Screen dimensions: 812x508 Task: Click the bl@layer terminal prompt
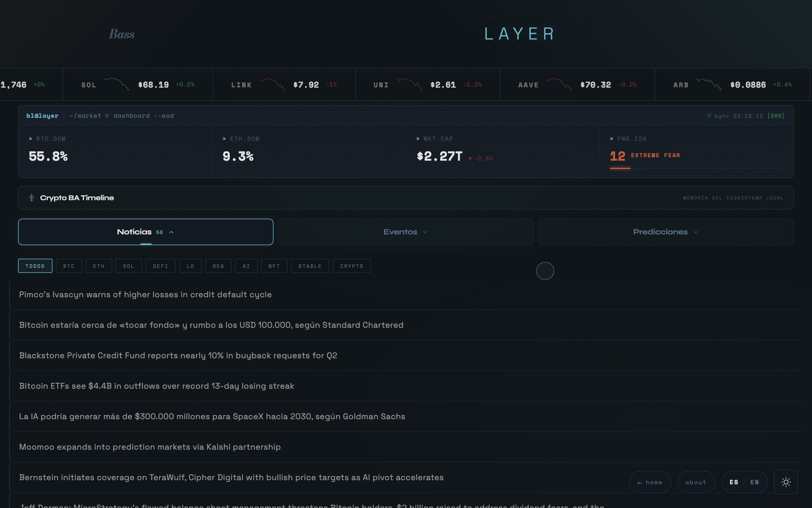[42, 116]
